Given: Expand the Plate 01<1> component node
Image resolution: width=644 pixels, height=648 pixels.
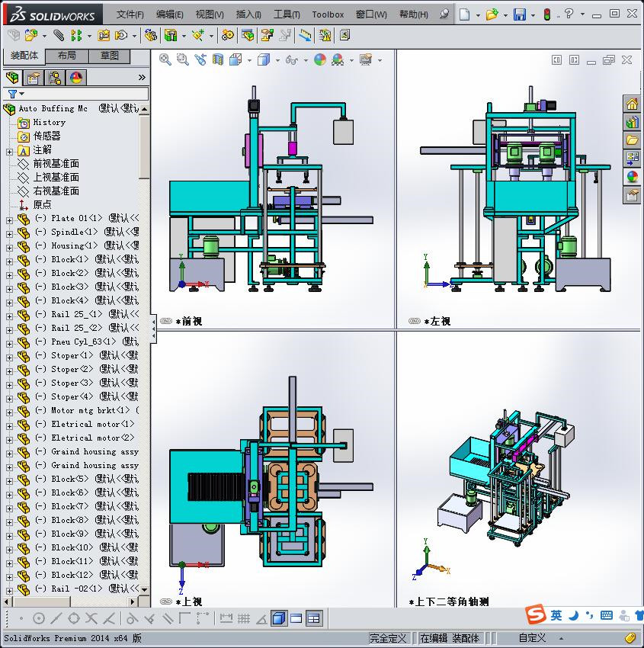Looking at the screenshot, I should [9, 220].
